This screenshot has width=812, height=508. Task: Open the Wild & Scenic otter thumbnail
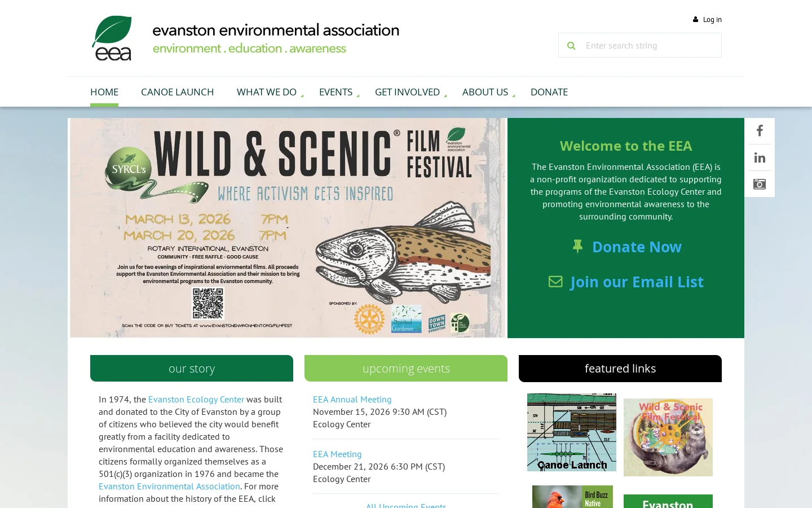[668, 437]
